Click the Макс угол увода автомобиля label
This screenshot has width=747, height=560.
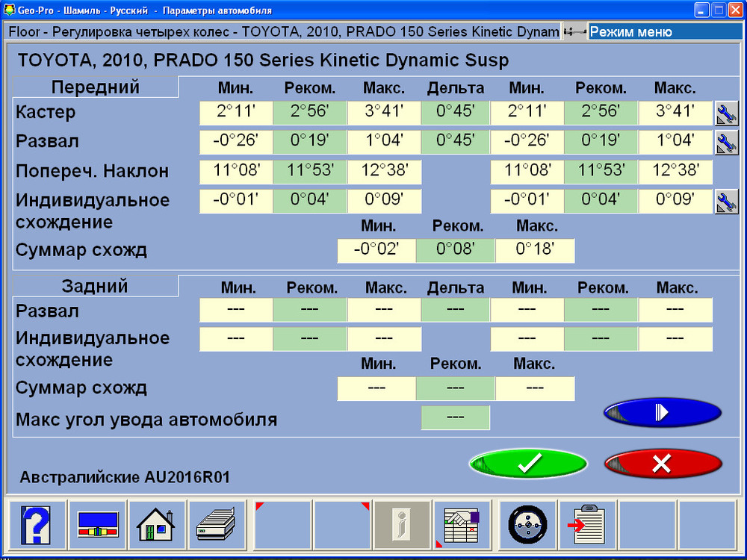click(146, 420)
